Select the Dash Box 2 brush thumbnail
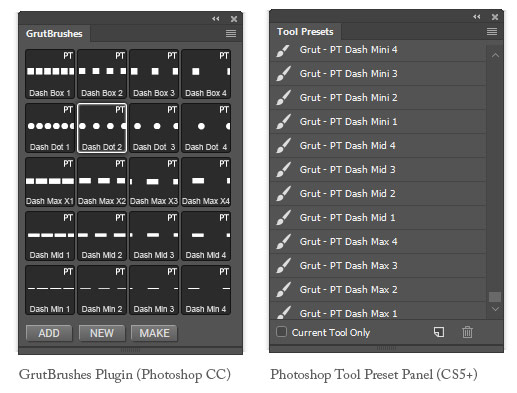 (102, 74)
